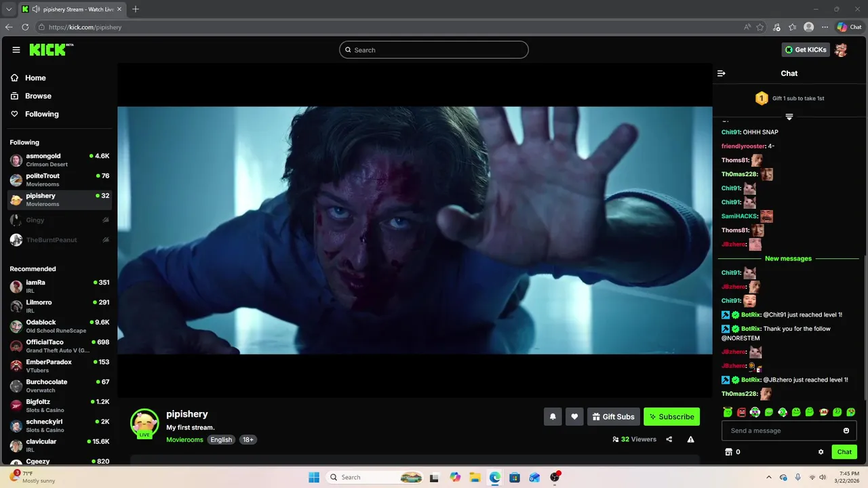868x488 pixels.
Task: Open EmberParadox recommended channel
Action: click(60, 366)
